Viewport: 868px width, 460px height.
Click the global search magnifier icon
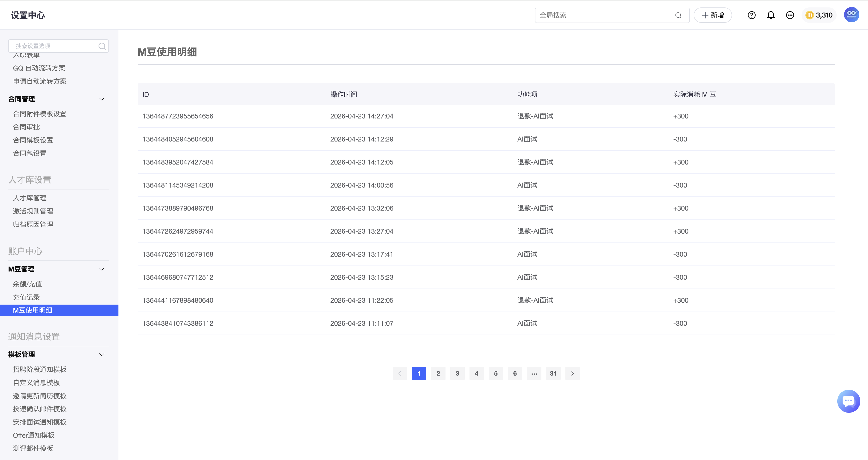tap(678, 15)
